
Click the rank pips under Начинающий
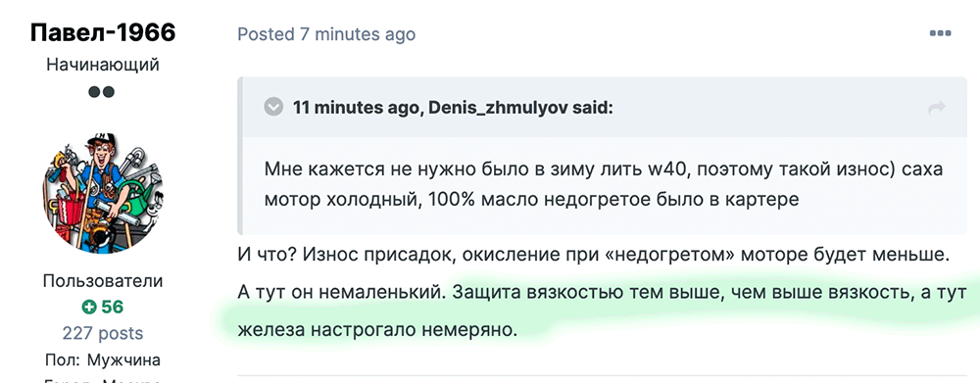[x=101, y=92]
